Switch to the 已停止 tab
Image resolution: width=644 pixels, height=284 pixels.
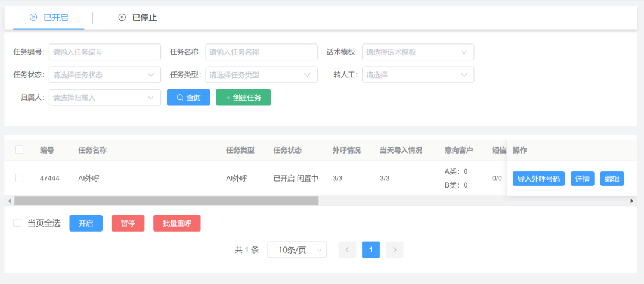(x=138, y=18)
